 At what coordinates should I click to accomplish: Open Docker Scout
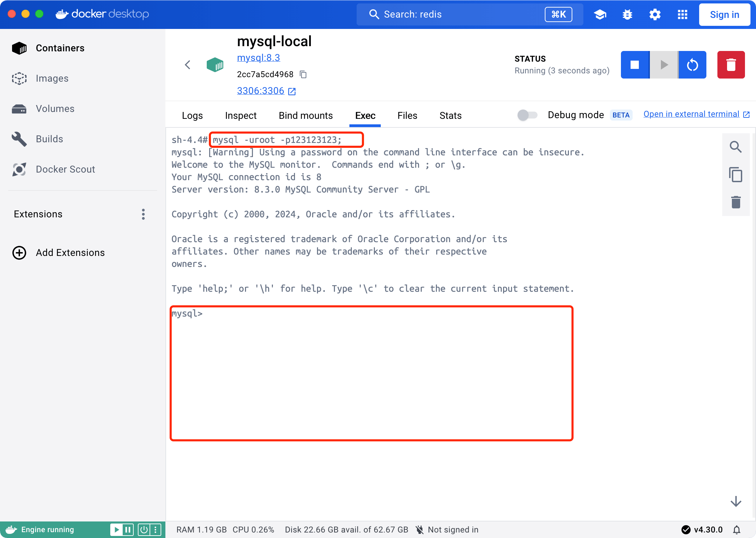[x=53, y=169]
